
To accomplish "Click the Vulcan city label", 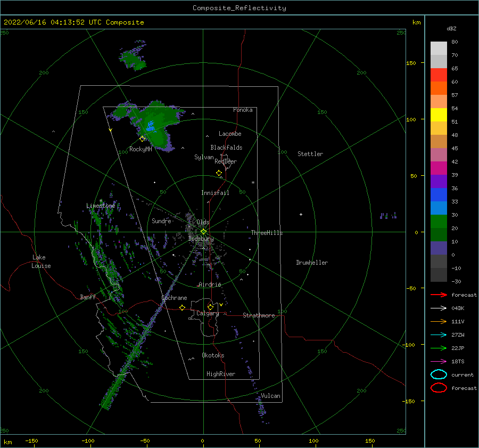I will [x=271, y=396].
